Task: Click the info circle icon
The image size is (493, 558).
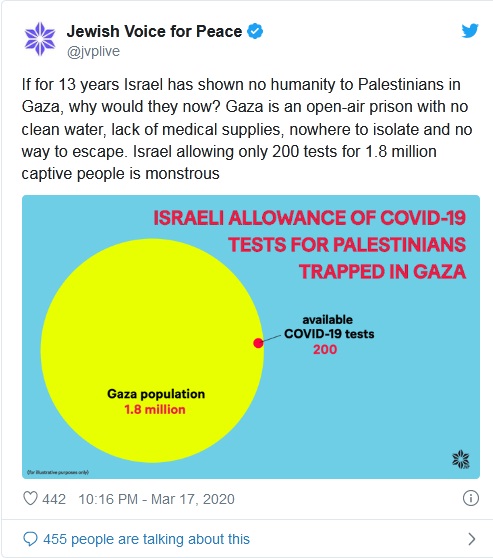Action: click(x=471, y=498)
